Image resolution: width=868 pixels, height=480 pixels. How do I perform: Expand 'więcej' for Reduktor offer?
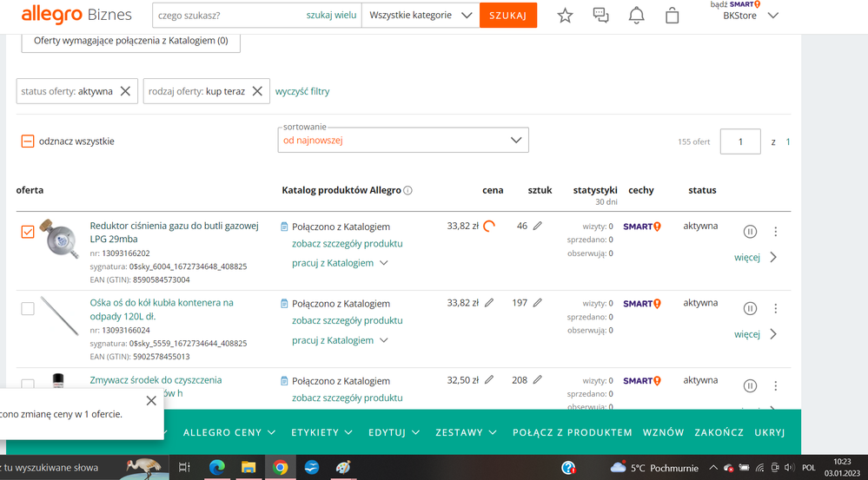756,257
